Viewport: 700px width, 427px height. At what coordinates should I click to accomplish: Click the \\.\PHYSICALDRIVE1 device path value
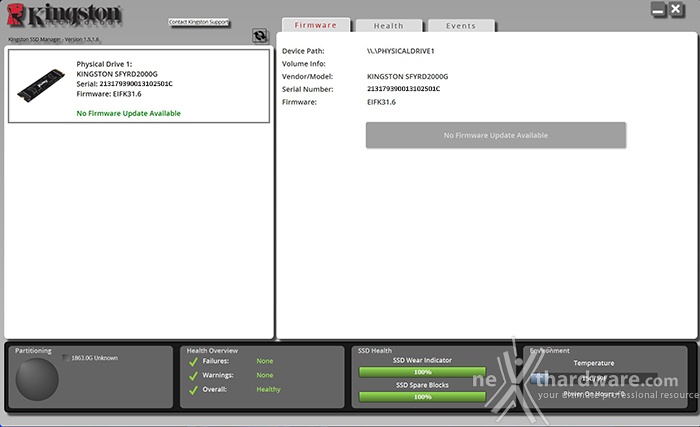click(400, 51)
